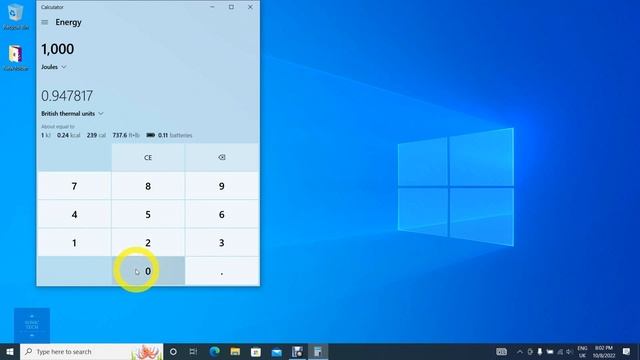Click the 239 cal equivalent value
The image size is (640, 360).
pos(96,135)
